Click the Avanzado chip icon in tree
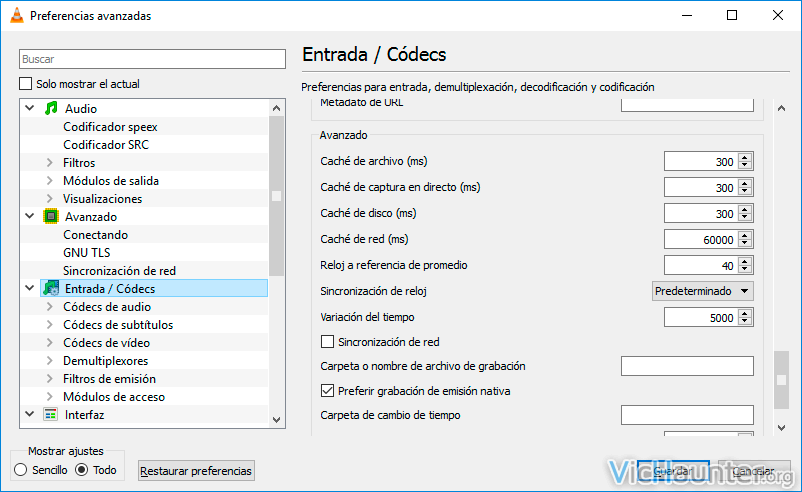The height and width of the screenshot is (492, 802). (51, 216)
